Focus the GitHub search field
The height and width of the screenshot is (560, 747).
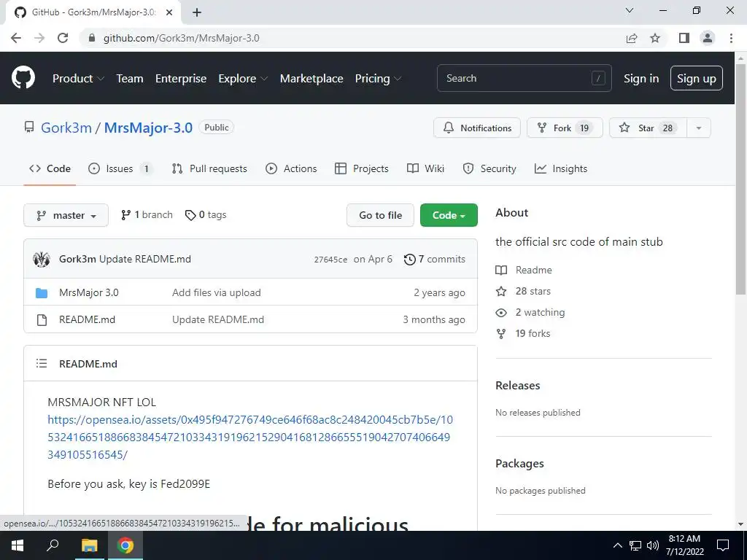524,78
